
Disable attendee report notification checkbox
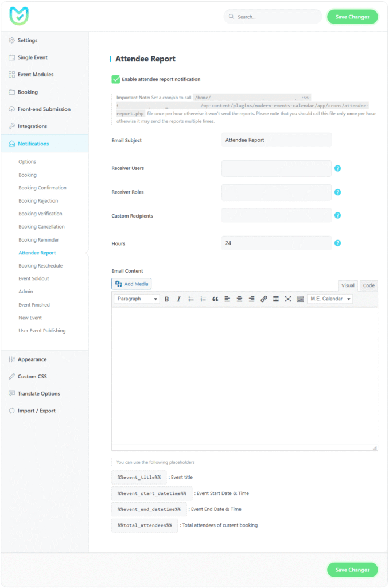(116, 79)
